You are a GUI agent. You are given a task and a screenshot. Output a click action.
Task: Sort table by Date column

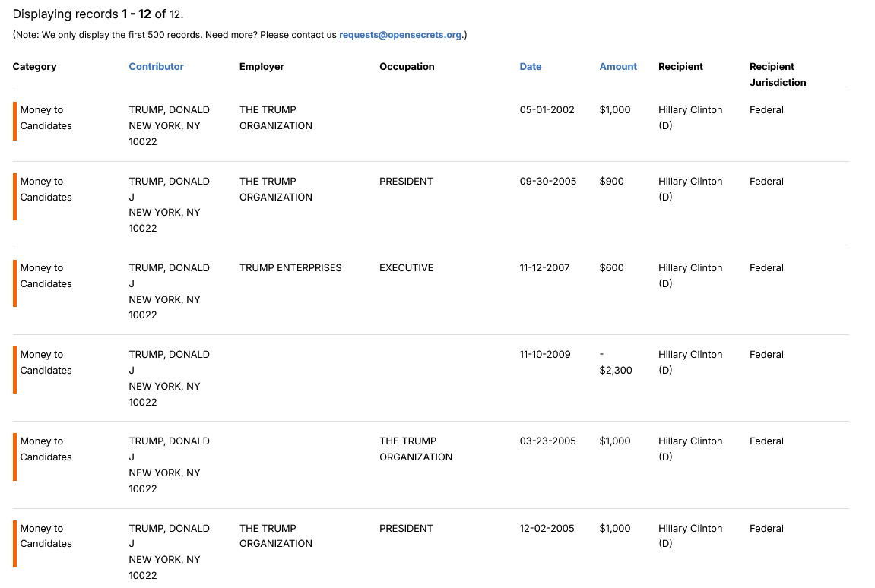coord(530,66)
